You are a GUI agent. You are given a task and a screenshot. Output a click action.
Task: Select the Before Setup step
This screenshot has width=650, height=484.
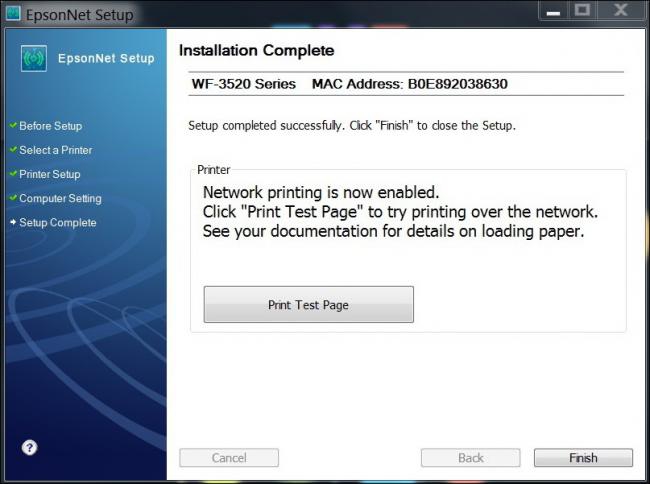point(51,126)
